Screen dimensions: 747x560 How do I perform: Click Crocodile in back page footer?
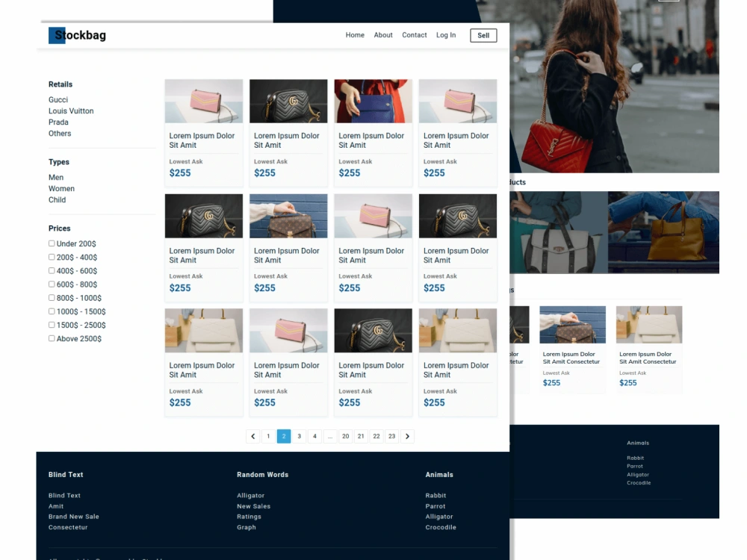(639, 483)
